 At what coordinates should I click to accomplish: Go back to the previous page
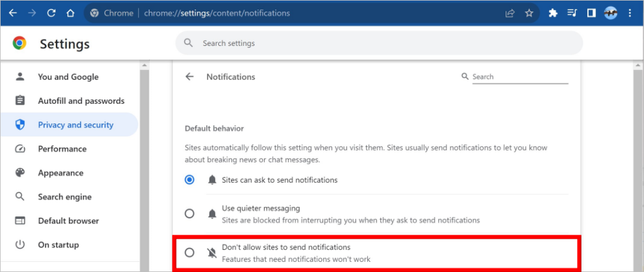[13, 13]
